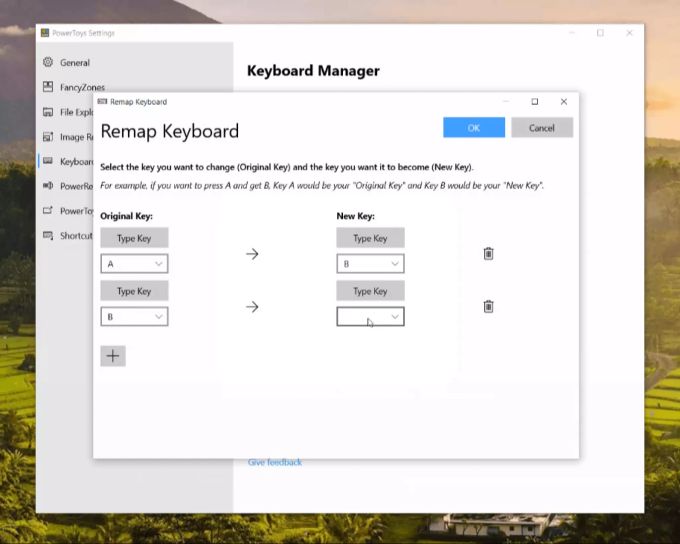Click the Remap Keyboard title bar keyboard icon
Viewport: 680px width, 544px height.
click(102, 102)
